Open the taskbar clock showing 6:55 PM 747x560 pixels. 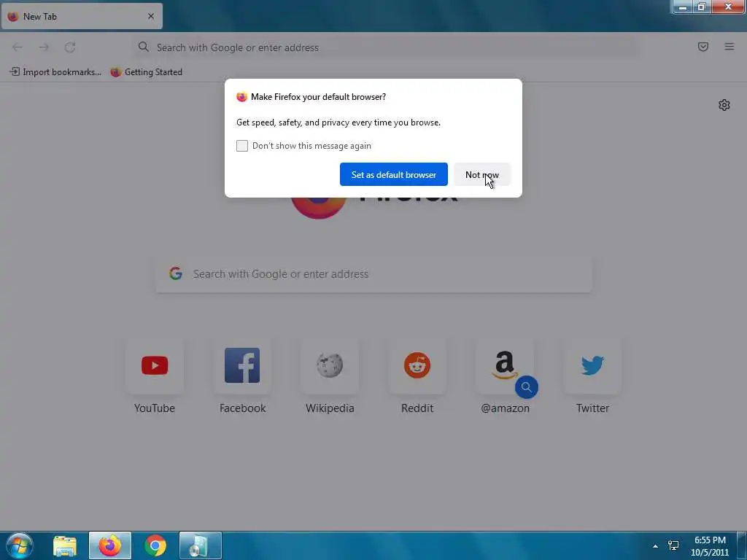click(x=710, y=546)
